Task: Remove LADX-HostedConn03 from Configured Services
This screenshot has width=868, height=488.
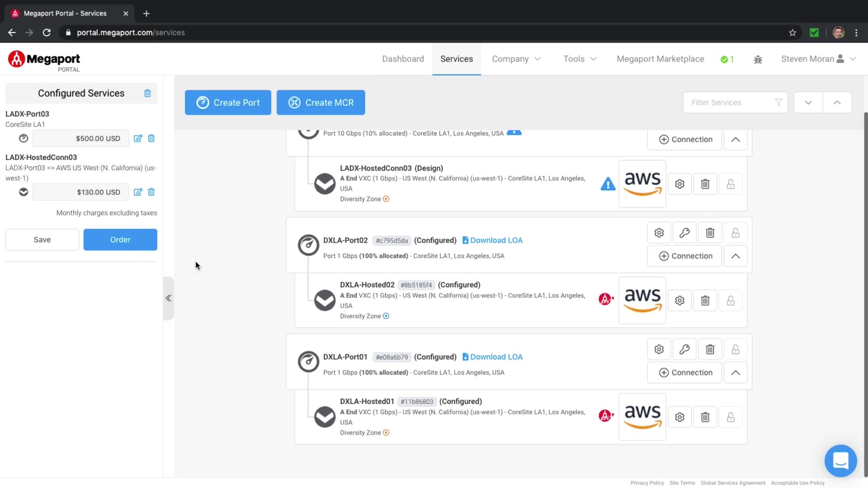Action: pos(151,192)
